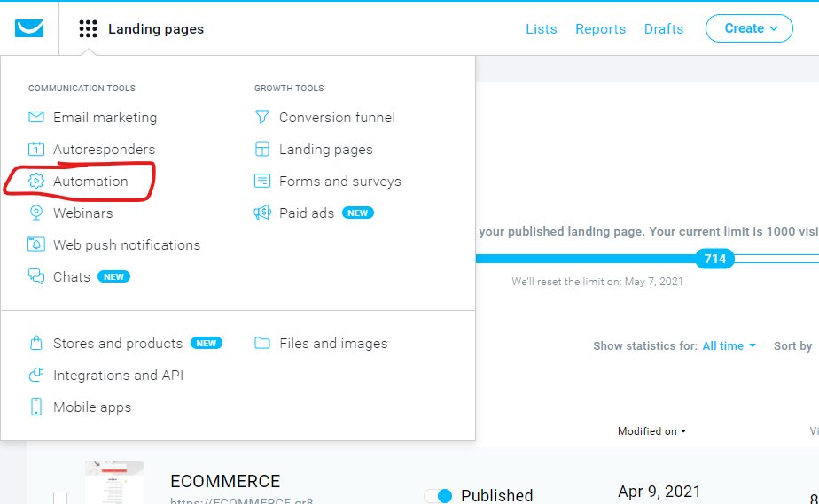Open Autoresponders from the menu

pos(104,149)
